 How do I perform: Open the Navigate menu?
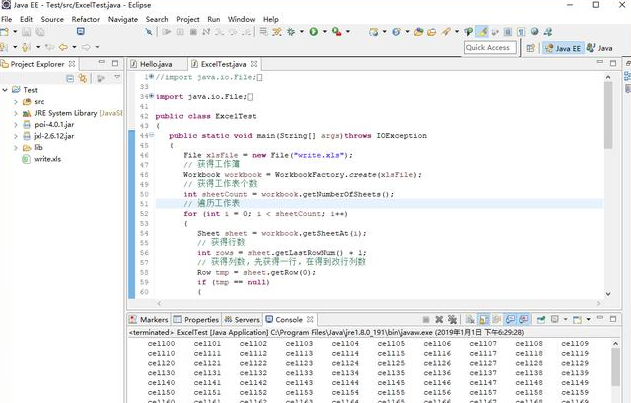point(123,19)
